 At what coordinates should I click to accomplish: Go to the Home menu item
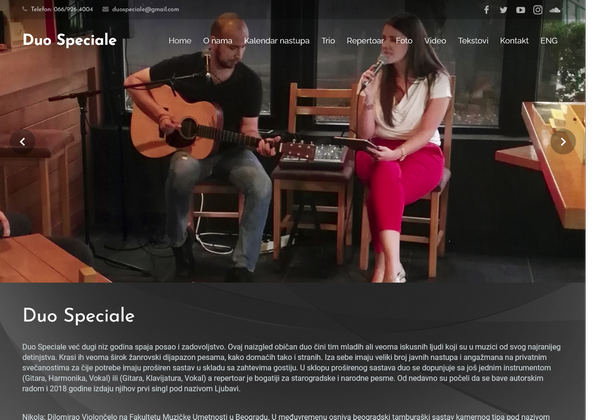point(180,41)
